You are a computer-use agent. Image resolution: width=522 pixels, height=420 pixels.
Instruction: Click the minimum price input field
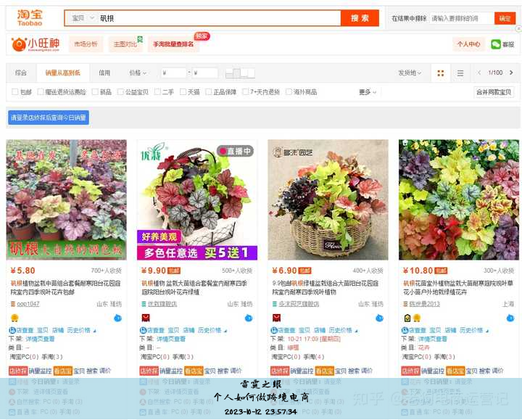174,73
